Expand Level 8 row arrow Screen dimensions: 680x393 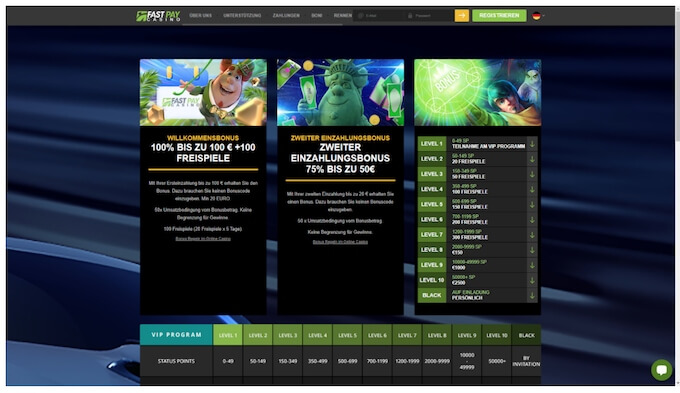[x=532, y=250]
